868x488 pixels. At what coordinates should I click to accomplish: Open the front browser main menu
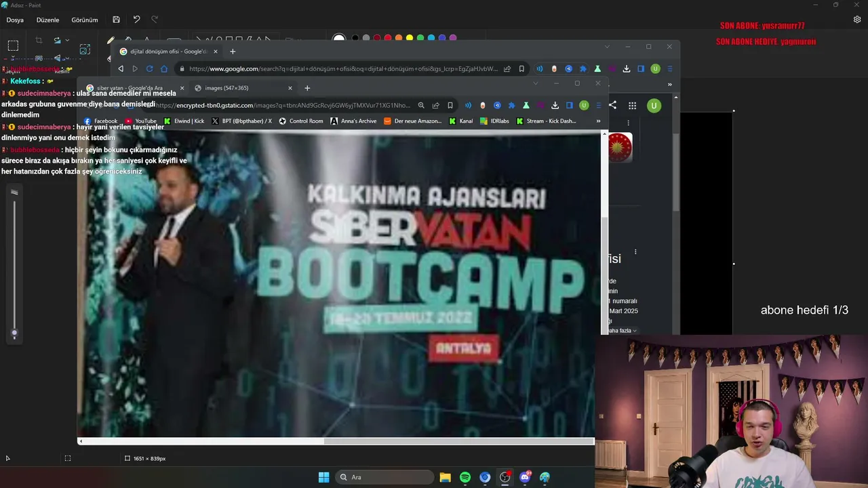coord(598,105)
